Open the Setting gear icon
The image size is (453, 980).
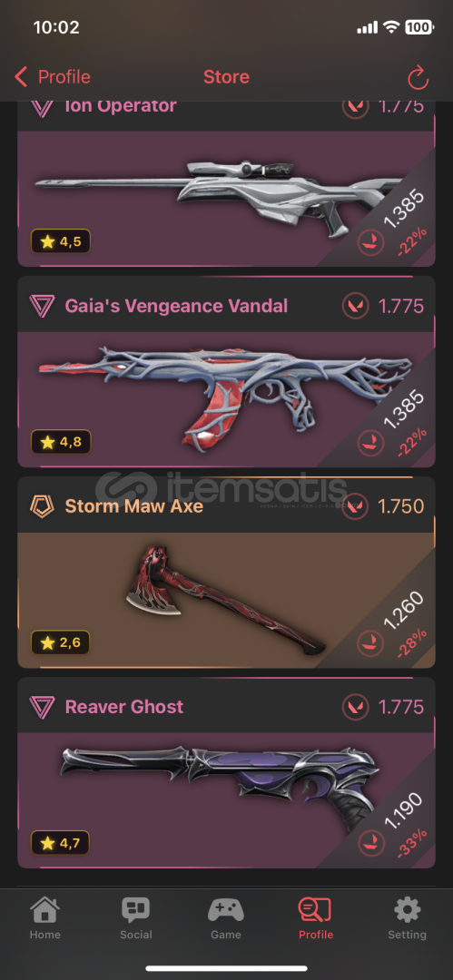[407, 910]
